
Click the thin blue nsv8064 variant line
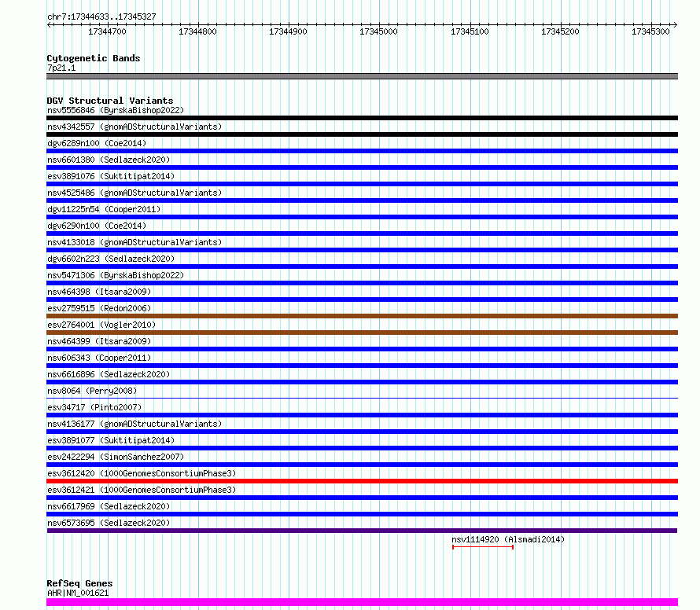click(362, 398)
